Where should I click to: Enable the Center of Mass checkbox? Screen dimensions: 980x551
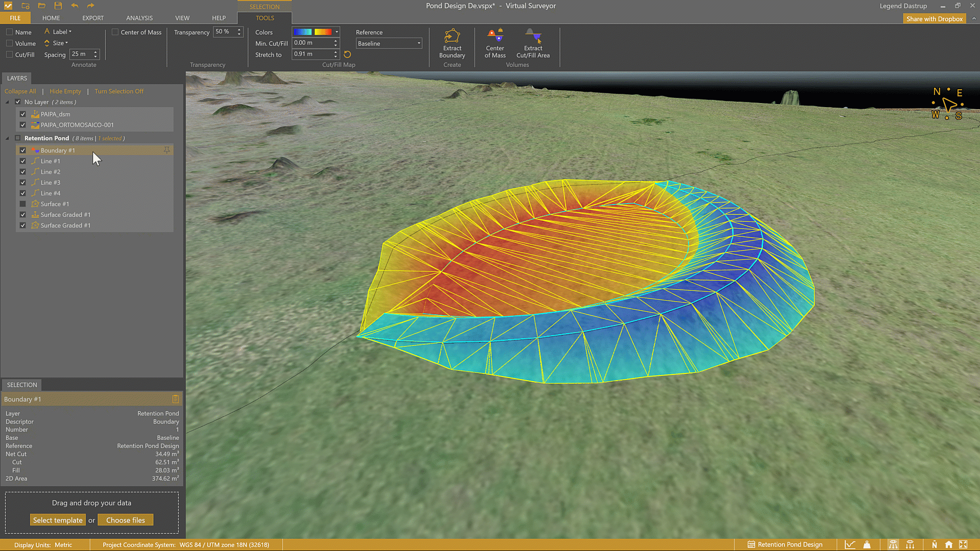coord(115,32)
